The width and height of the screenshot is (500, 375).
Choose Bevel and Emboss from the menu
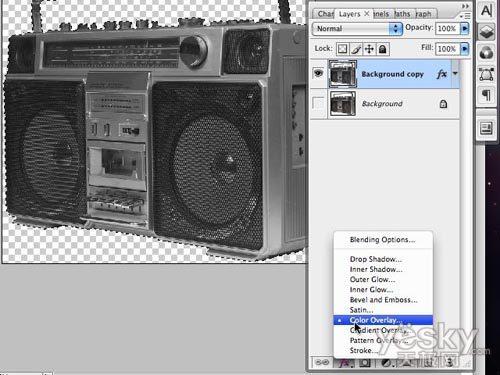click(x=383, y=300)
